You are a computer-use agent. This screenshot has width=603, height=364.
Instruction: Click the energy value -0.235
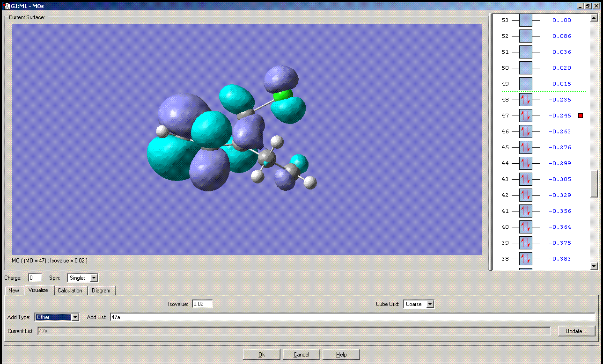tap(560, 100)
